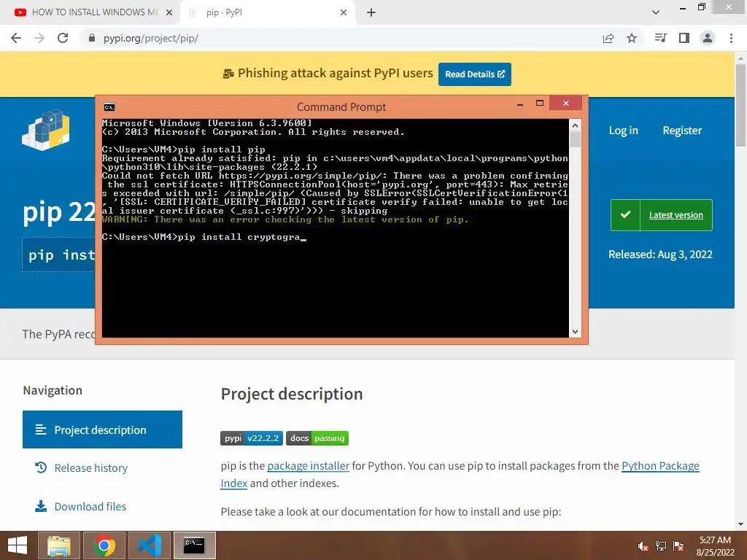
Task: Open Read Details about phishing attack
Action: pyautogui.click(x=474, y=74)
